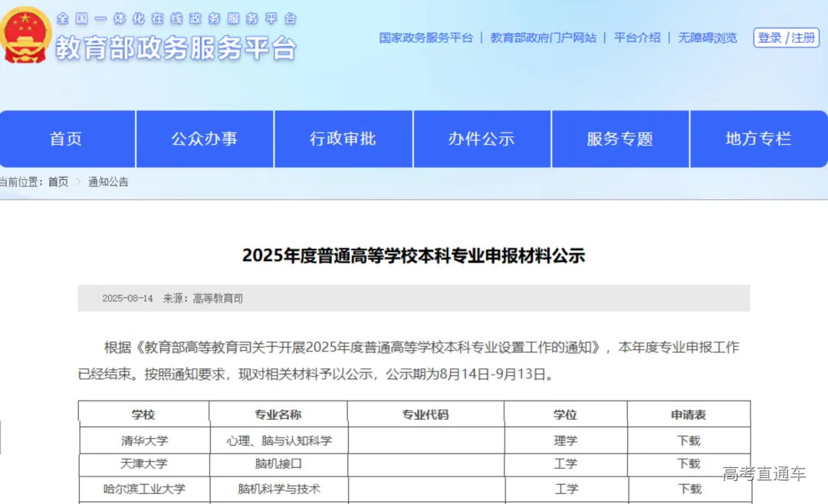The image size is (828, 504).
Task: Open the 公众办事 navigation menu
Action: pyautogui.click(x=204, y=139)
